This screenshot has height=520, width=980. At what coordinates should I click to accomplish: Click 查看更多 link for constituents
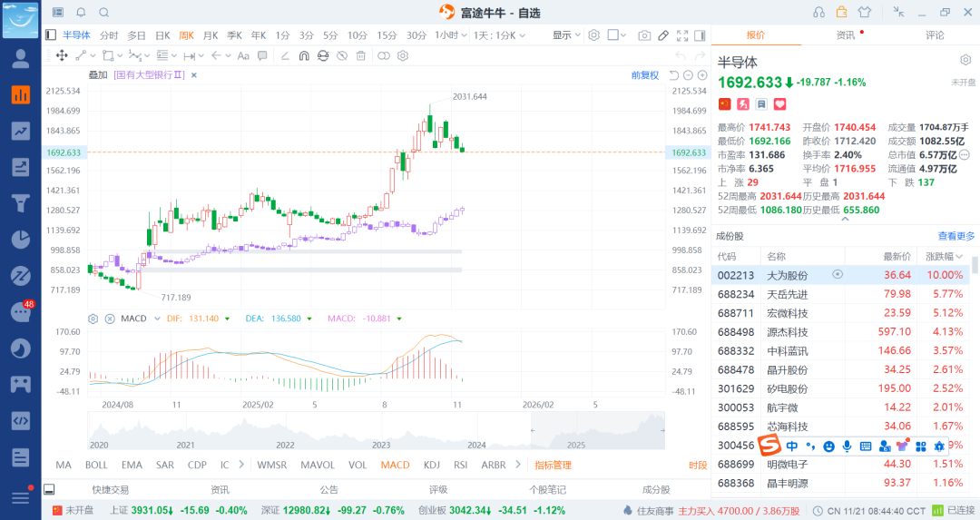pos(956,236)
